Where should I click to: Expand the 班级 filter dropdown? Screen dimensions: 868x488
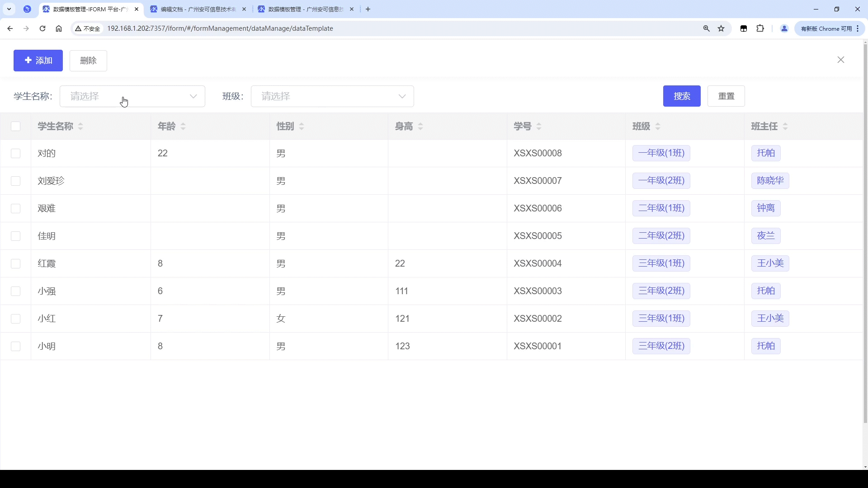click(332, 96)
